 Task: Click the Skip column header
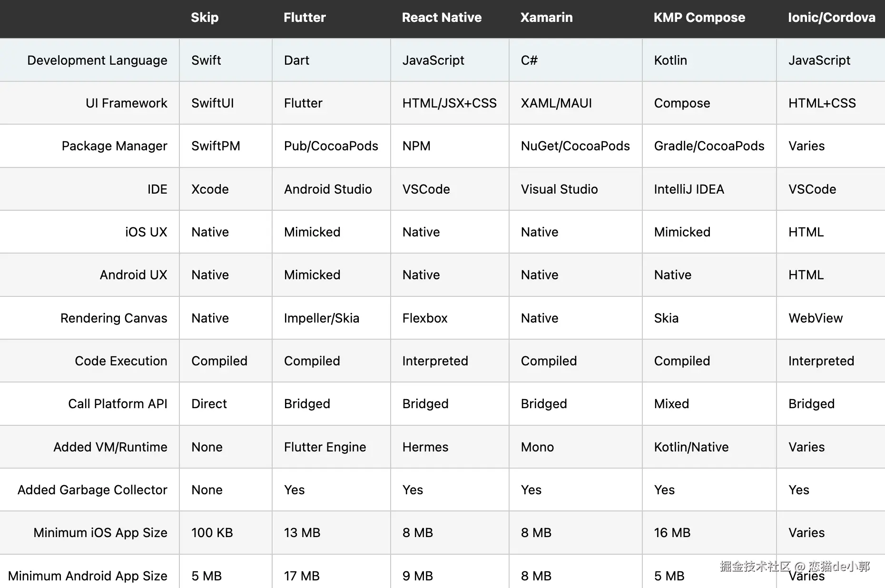tap(205, 18)
